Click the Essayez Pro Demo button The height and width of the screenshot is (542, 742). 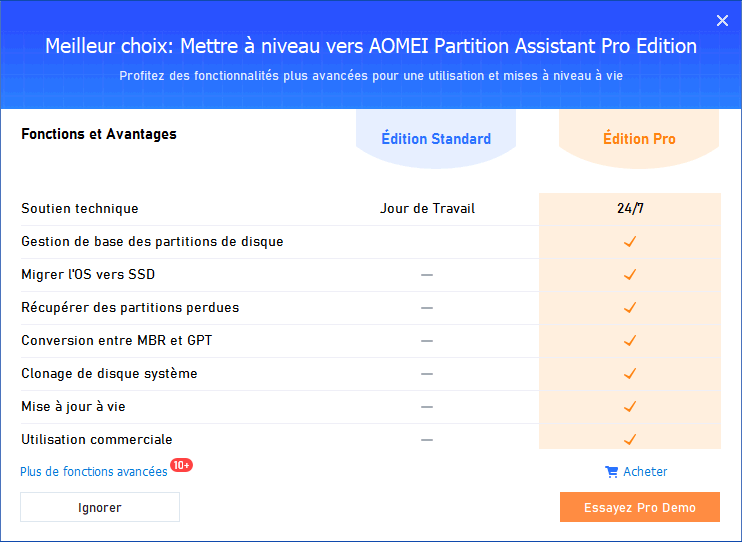tap(640, 507)
